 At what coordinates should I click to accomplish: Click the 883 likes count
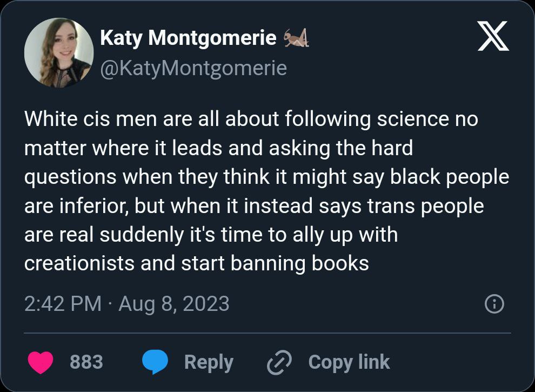pyautogui.click(x=86, y=362)
